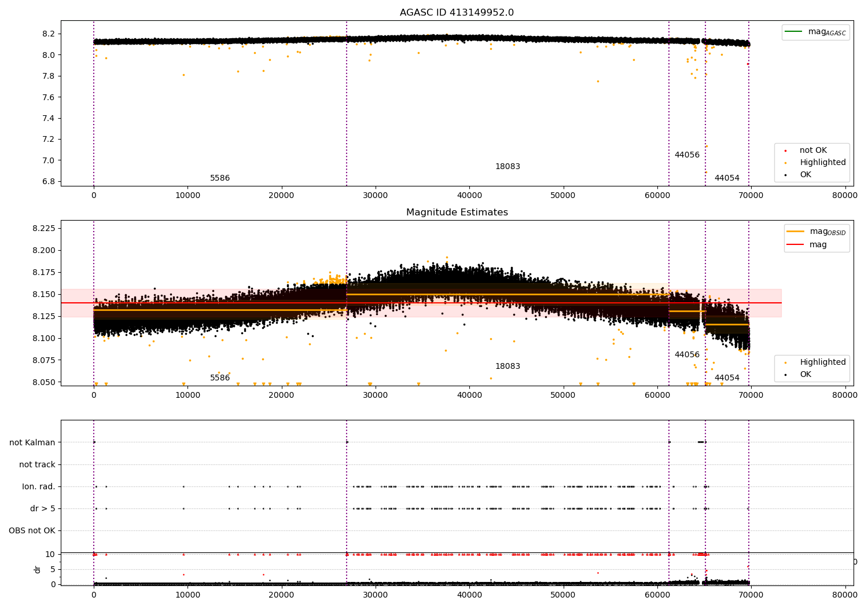Click the "OBS not OK" row label

click(x=32, y=531)
